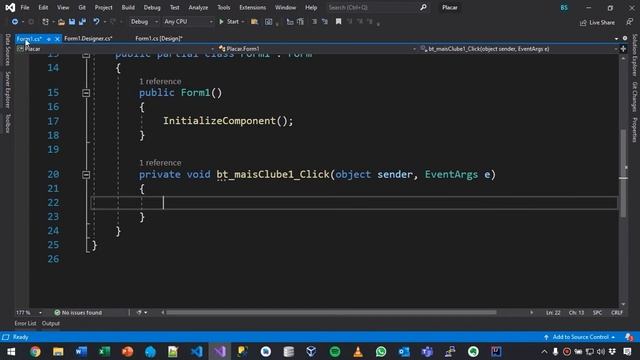
Task: Collapse the bt_maisClube1_Click method at line 20
Action: point(86,175)
